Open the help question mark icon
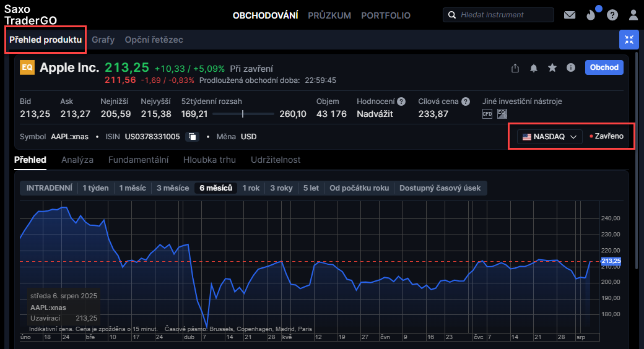 (612, 15)
